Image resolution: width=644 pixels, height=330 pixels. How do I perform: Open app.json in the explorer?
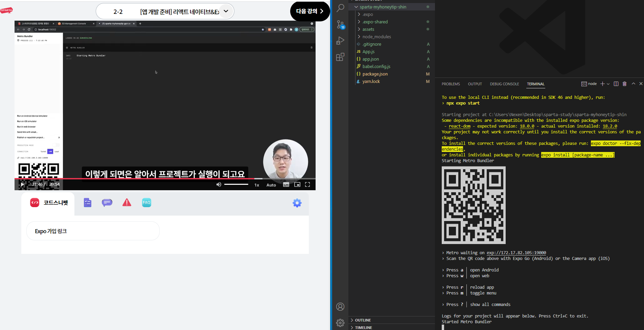pos(391,59)
